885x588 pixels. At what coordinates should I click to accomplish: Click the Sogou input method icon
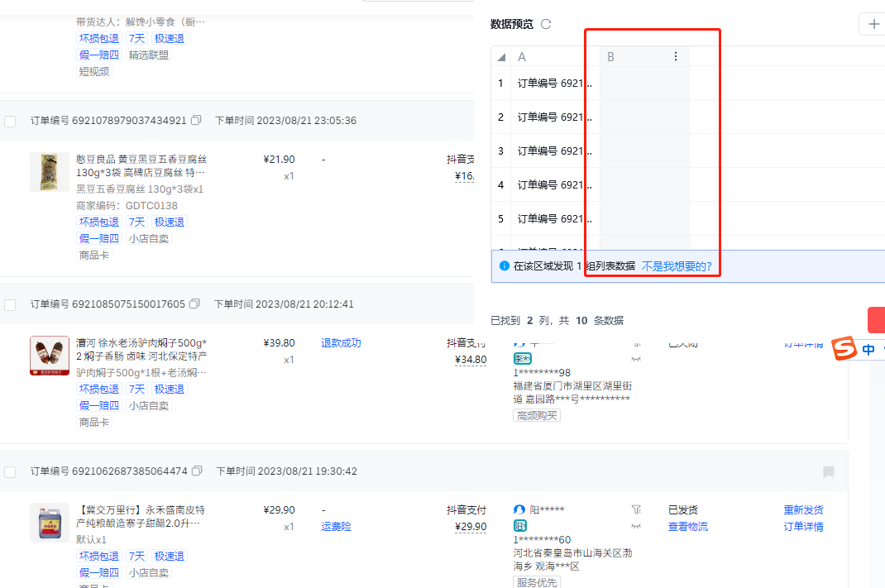click(x=844, y=349)
